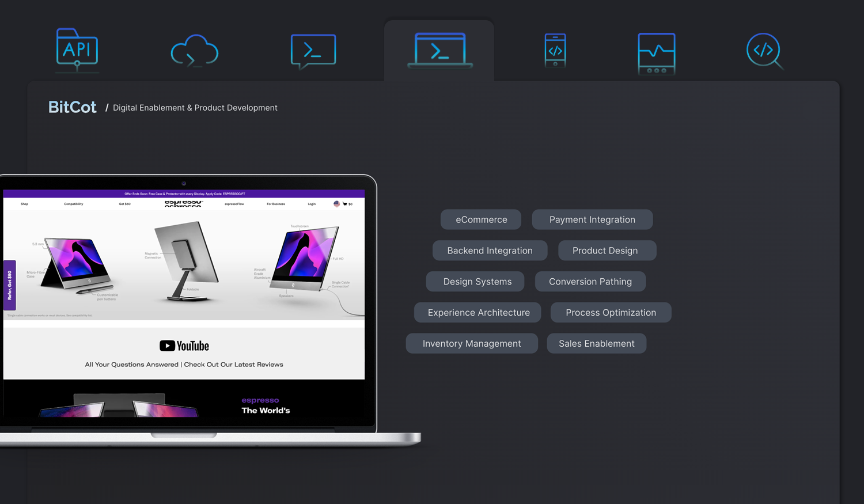Viewport: 864px width, 504px height.
Task: Toggle the eCommerce tag
Action: (x=480, y=219)
